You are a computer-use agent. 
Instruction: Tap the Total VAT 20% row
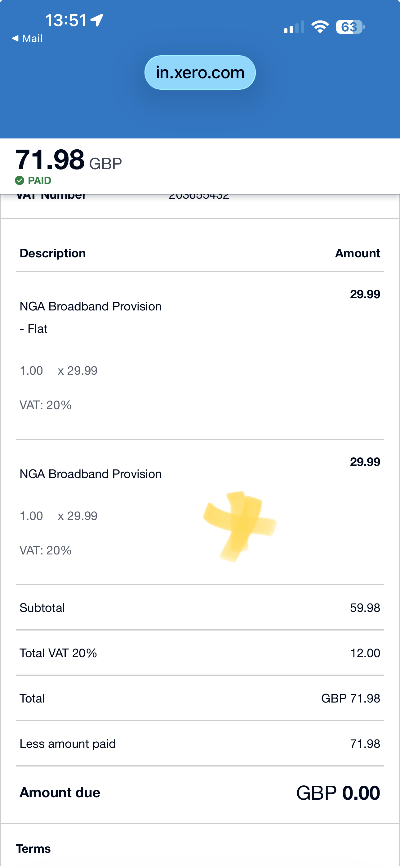[200, 653]
